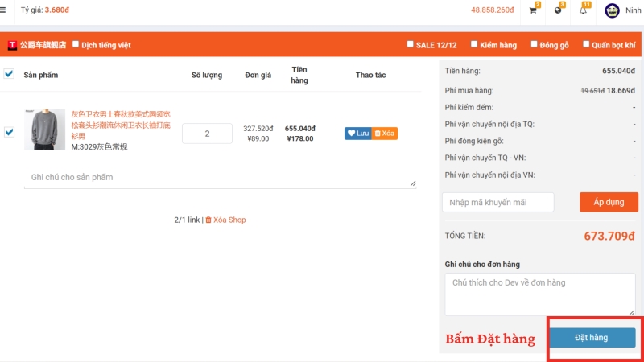Open the hamburger menu icon
Viewport: 644px width, 362px height.
point(4,10)
